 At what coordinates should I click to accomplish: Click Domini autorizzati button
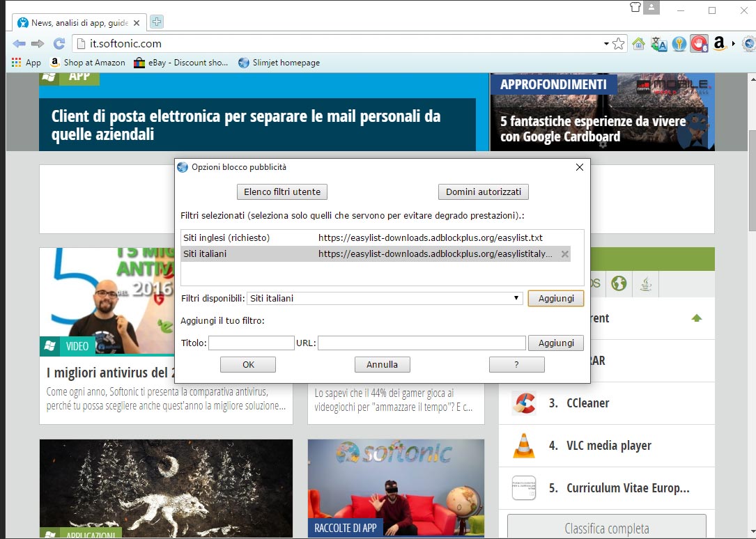point(483,192)
